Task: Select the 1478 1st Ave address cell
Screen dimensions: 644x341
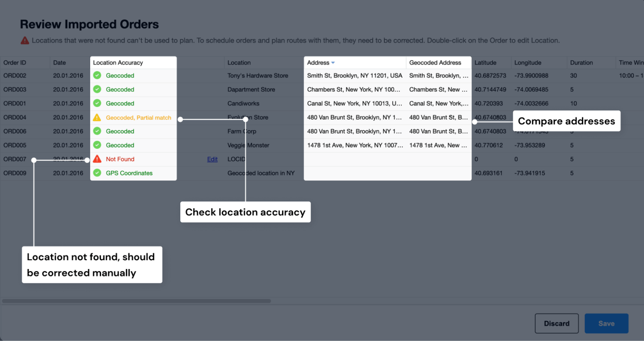Action: pos(355,145)
